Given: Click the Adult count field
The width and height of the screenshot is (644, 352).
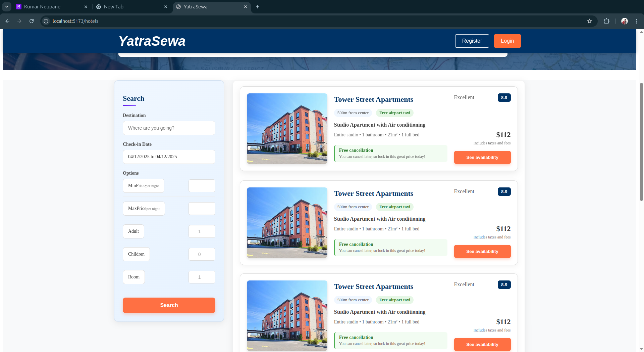Looking at the screenshot, I should (202, 231).
